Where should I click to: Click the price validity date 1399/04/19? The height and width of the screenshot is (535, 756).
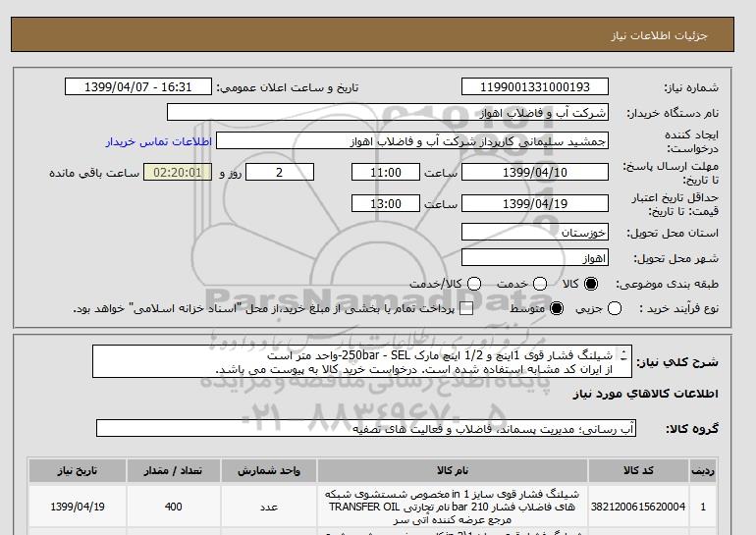pyautogui.click(x=535, y=203)
